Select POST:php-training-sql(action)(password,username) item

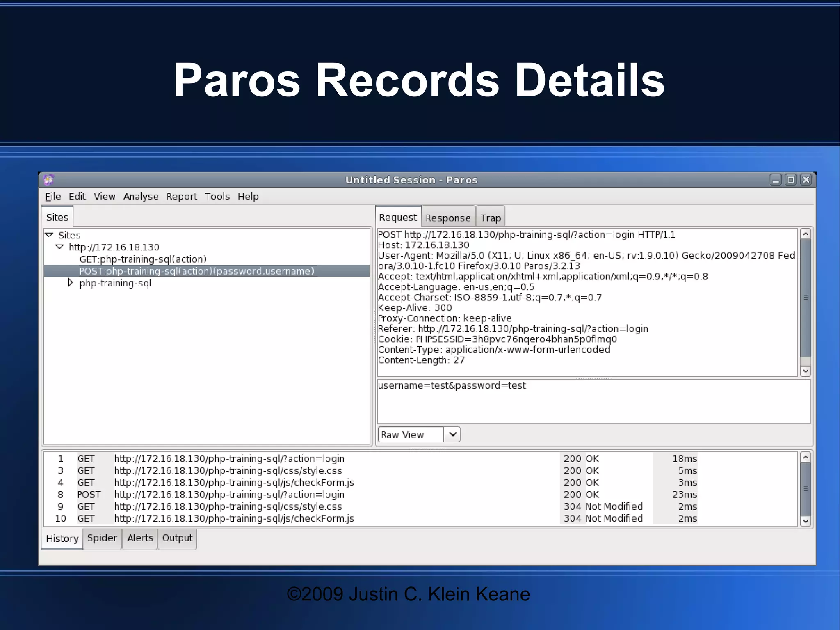197,271
